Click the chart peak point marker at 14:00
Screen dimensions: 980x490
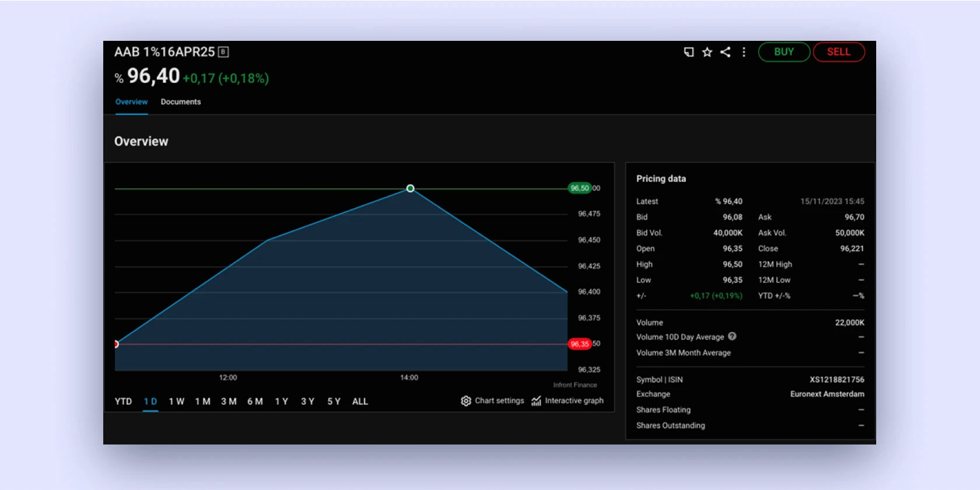[410, 188]
